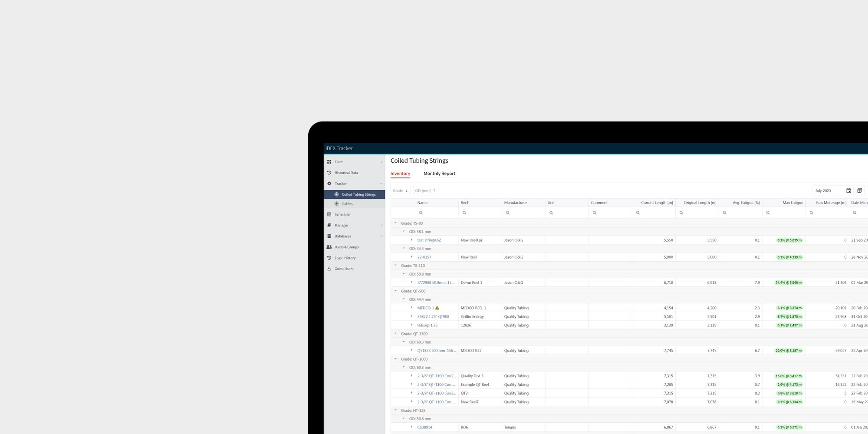
Task: Click the 20.0% @ 5,157 m fatigue badge
Action: (x=789, y=351)
